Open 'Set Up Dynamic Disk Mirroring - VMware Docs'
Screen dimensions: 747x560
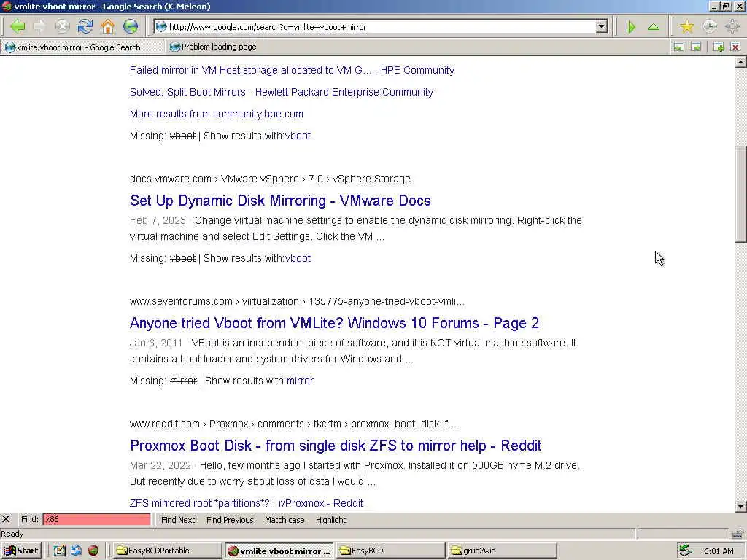(280, 201)
